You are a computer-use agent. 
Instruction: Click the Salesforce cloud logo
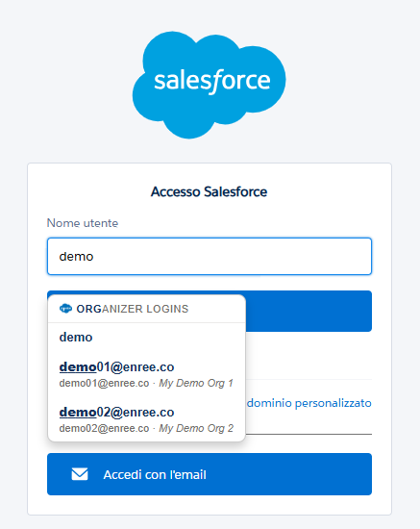[x=209, y=85]
